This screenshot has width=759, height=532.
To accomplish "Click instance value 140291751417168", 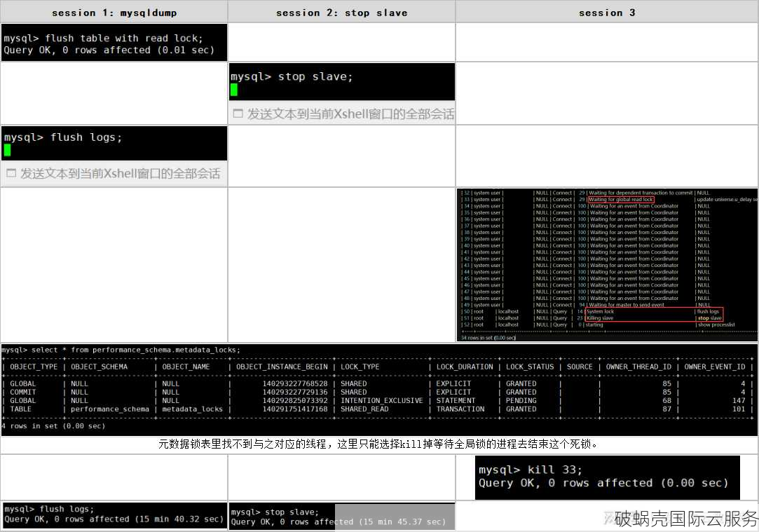I will point(295,409).
